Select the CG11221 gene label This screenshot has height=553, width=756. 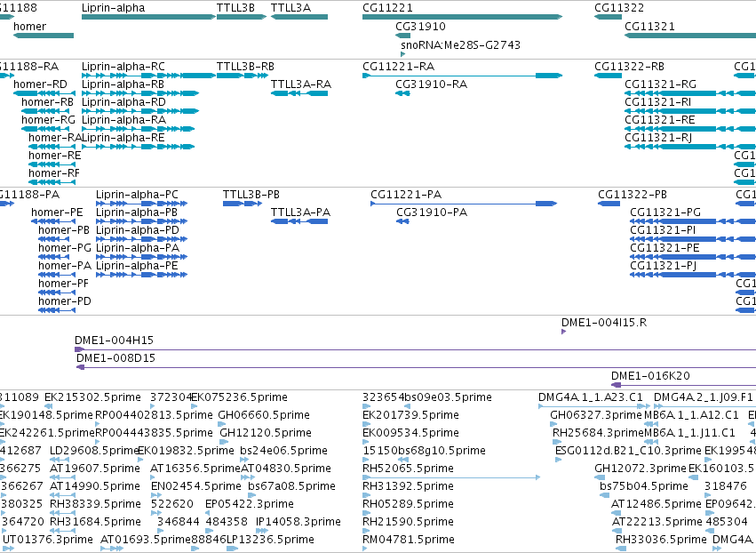[387, 8]
